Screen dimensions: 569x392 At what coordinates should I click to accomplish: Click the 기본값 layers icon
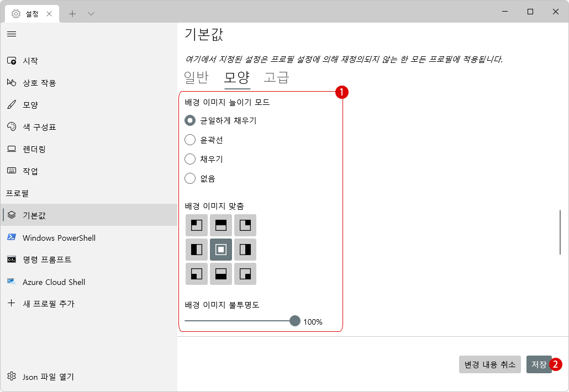point(12,215)
